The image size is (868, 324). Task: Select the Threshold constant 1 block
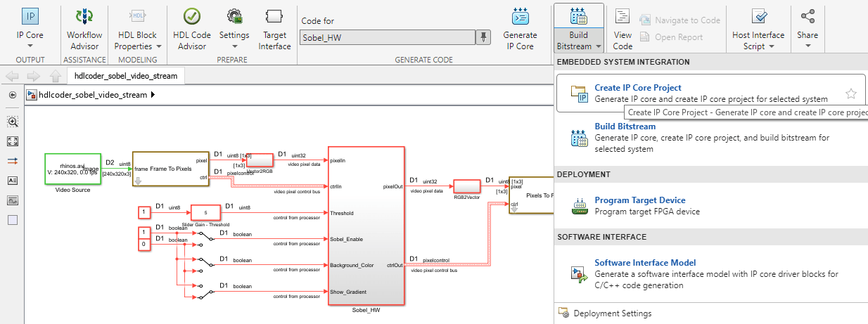click(143, 212)
